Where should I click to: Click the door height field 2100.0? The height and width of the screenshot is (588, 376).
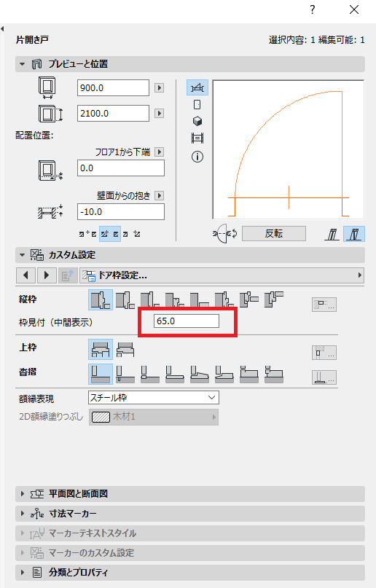pyautogui.click(x=113, y=113)
